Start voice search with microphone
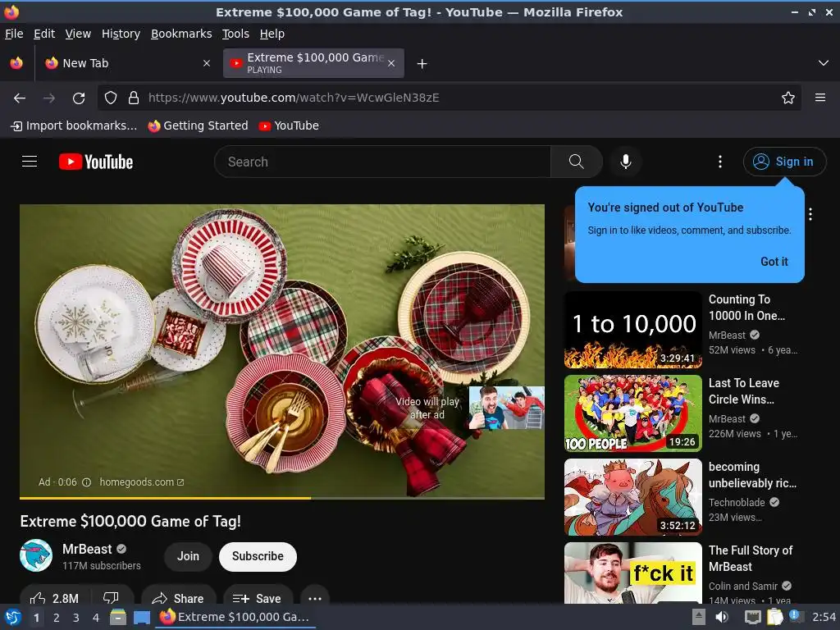840x630 pixels. coord(625,162)
